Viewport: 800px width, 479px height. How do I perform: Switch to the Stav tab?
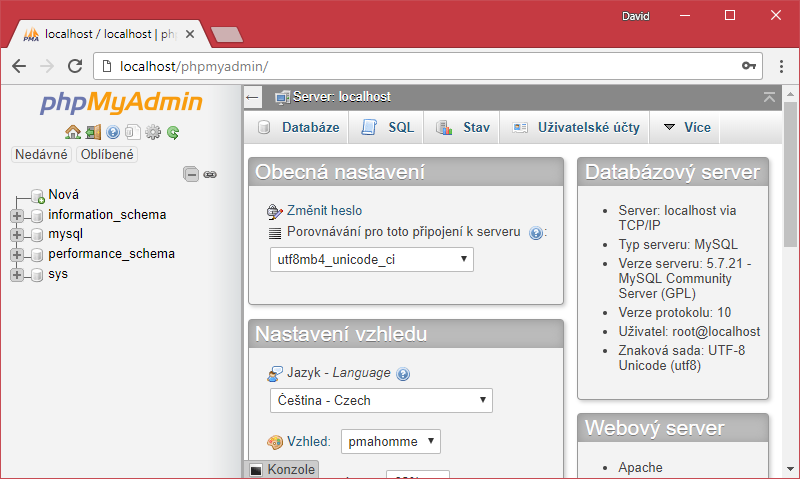[463, 128]
